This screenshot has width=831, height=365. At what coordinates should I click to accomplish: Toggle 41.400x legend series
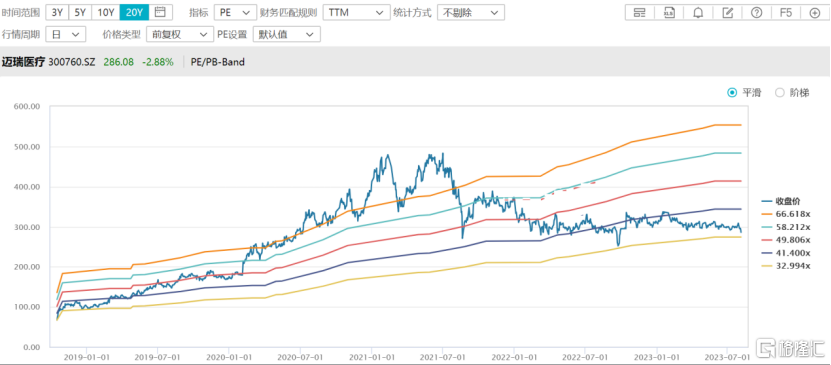point(786,253)
